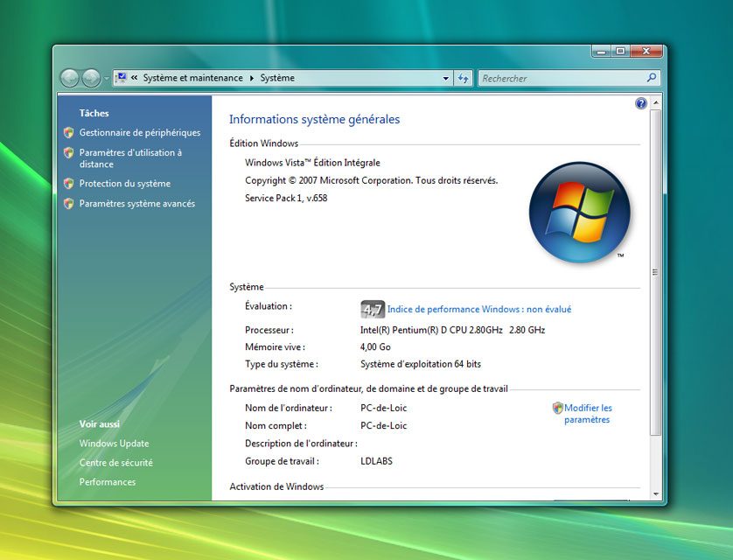Open 'Paramètres système avancés'
The image size is (733, 560).
[x=137, y=204]
